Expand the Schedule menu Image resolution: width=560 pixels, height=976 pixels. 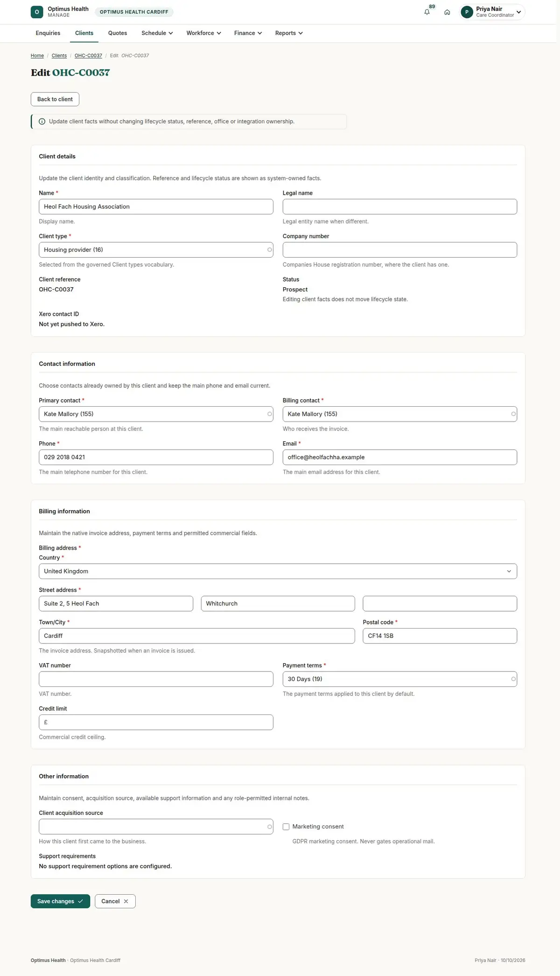[x=157, y=33]
